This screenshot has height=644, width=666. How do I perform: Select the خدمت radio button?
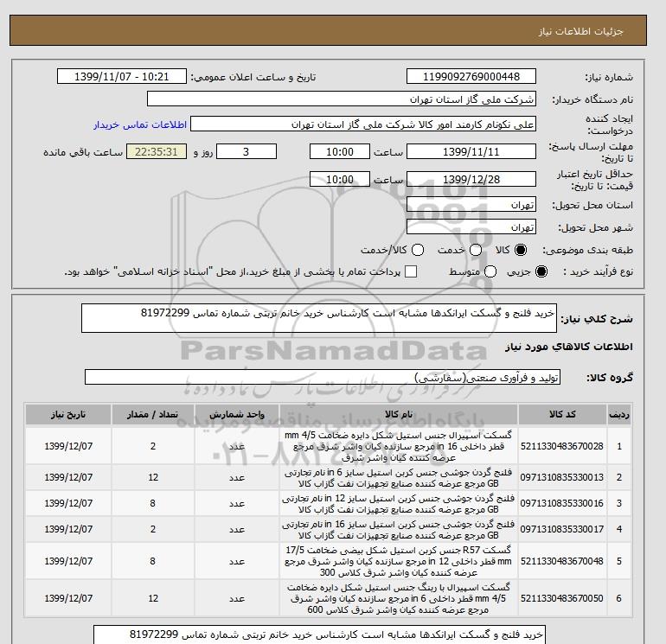476,250
